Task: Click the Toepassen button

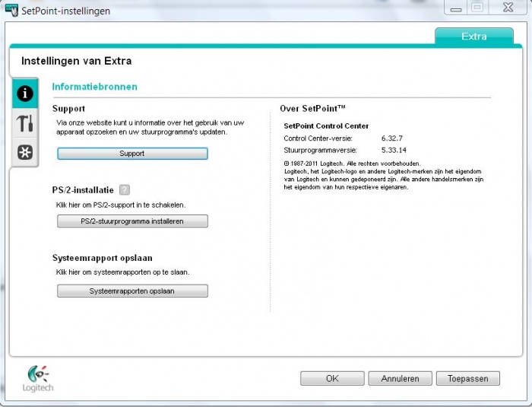Action: pyautogui.click(x=468, y=378)
